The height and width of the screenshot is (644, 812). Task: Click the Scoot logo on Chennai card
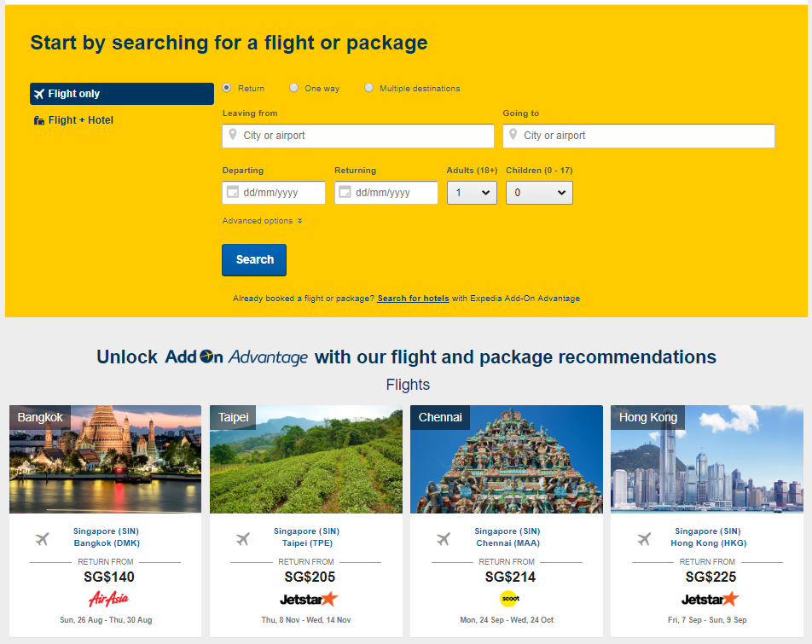click(509, 598)
